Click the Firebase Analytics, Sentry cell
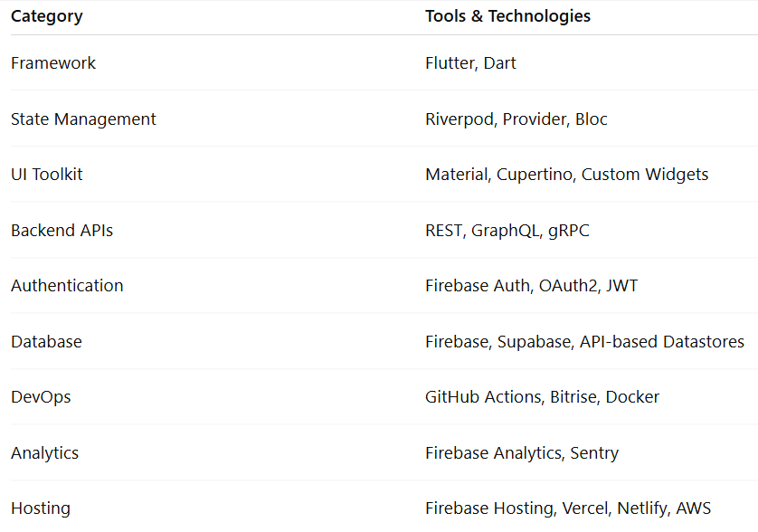The image size is (758, 532). click(x=522, y=453)
